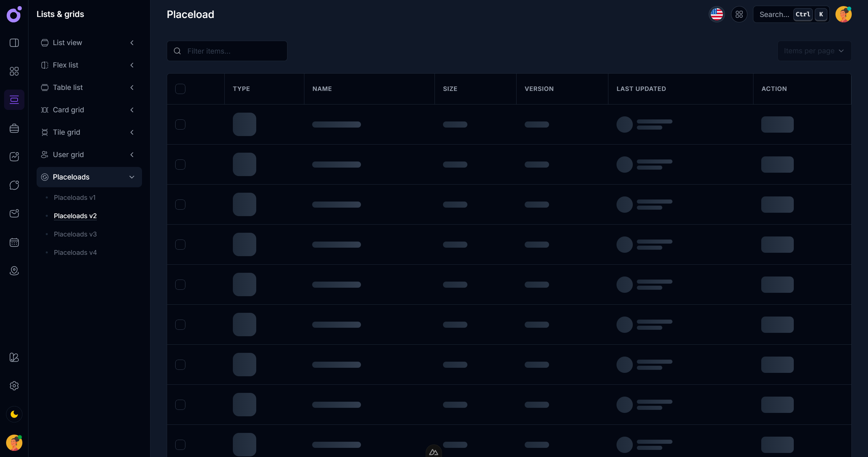Screen dimensions: 868x457
Task: Click Placeloads v4 link
Action: point(75,252)
